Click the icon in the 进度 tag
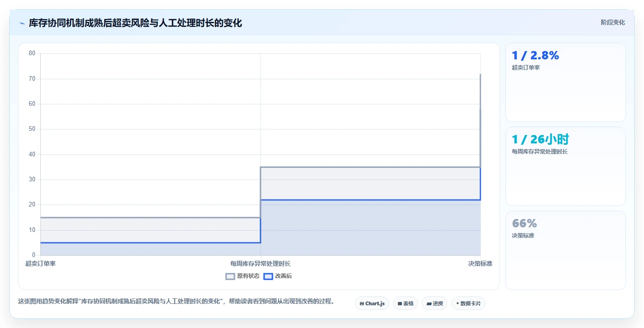Viewport: 644px width, 328px height. tap(429, 304)
